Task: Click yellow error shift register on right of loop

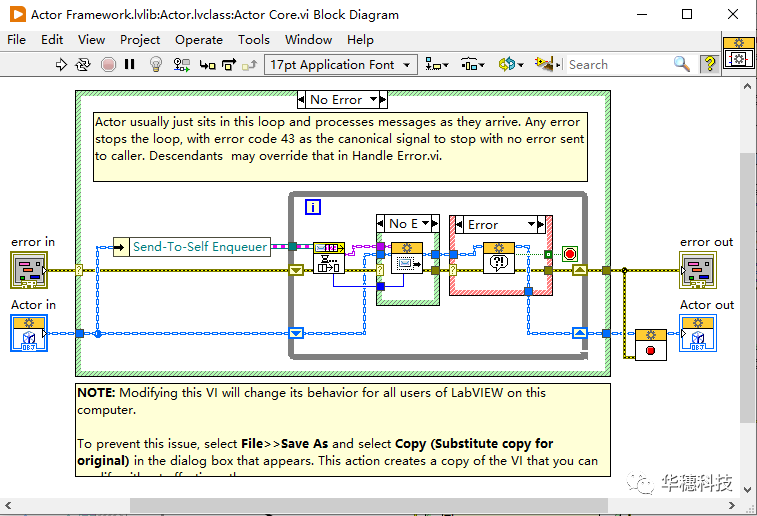Action: [x=580, y=270]
